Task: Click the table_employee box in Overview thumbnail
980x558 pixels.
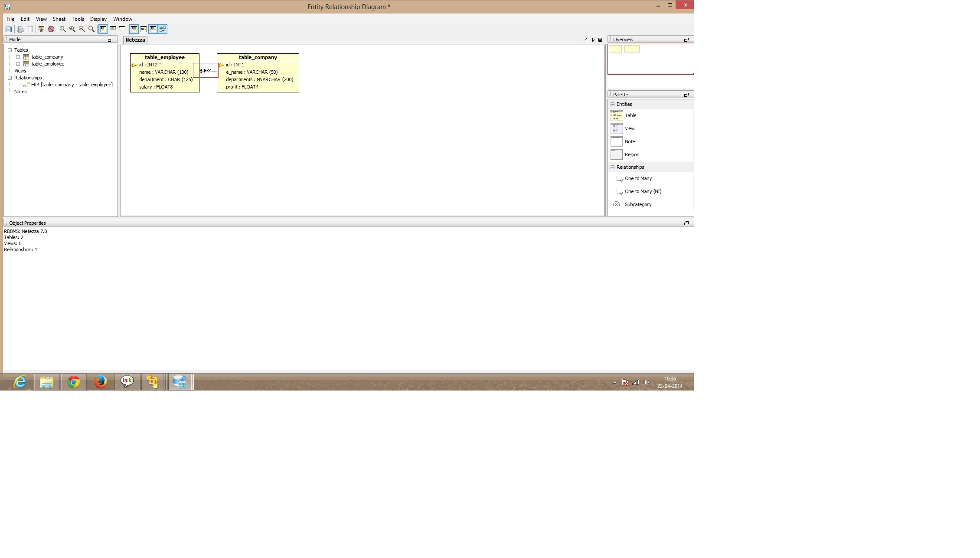Action: (615, 49)
